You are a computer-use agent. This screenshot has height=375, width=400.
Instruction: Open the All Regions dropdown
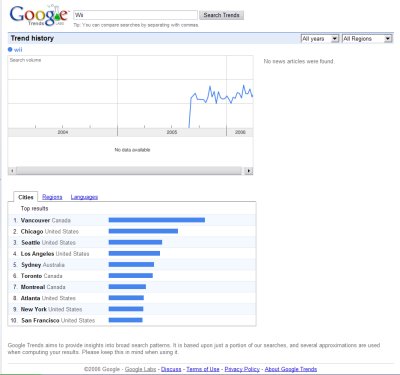point(367,39)
